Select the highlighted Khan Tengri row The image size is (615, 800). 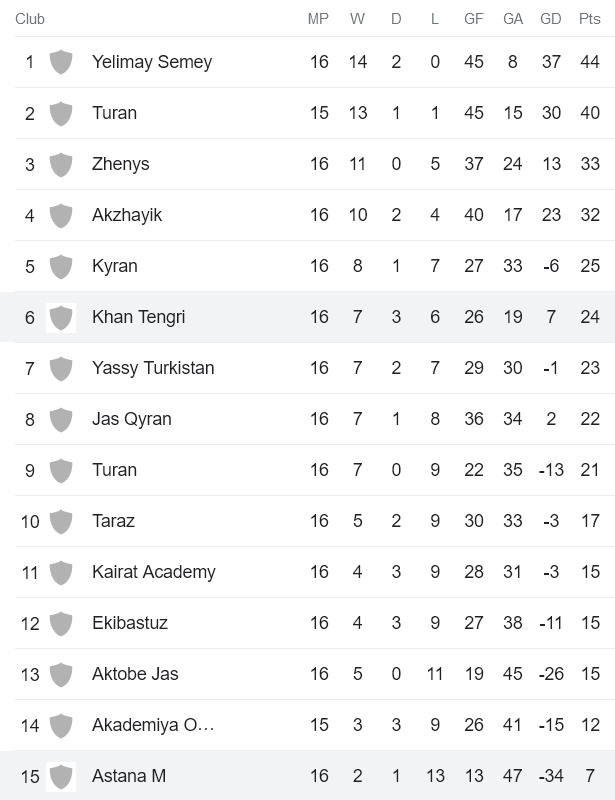[300, 317]
